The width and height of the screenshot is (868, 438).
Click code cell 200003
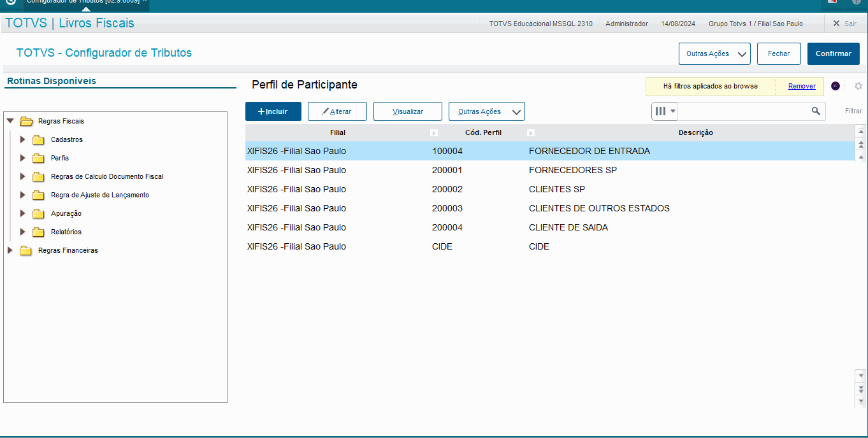pyautogui.click(x=447, y=208)
